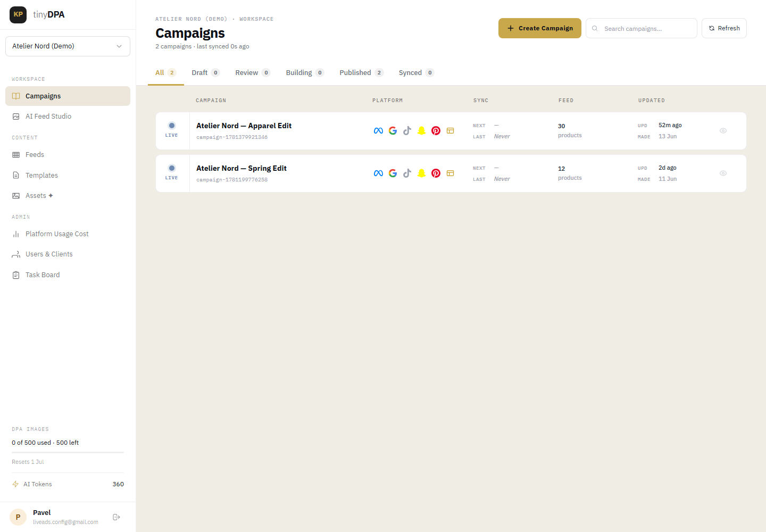Click the LIVE status indicator for Apparel Edit
Screen dimensions: 766x532
[x=172, y=130]
